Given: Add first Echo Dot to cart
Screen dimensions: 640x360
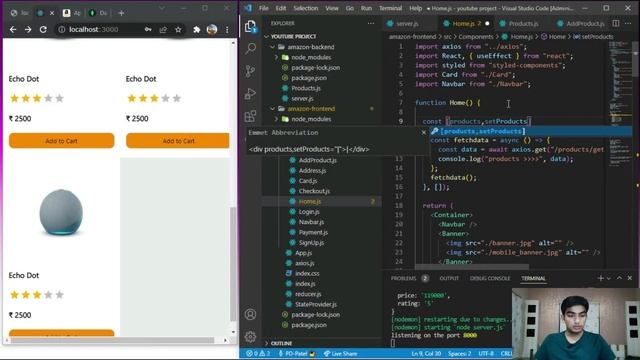Looking at the screenshot, I should pos(62,141).
